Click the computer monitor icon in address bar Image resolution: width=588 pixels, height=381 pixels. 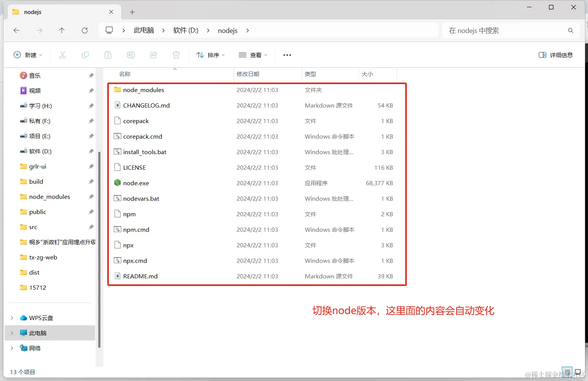click(x=109, y=30)
